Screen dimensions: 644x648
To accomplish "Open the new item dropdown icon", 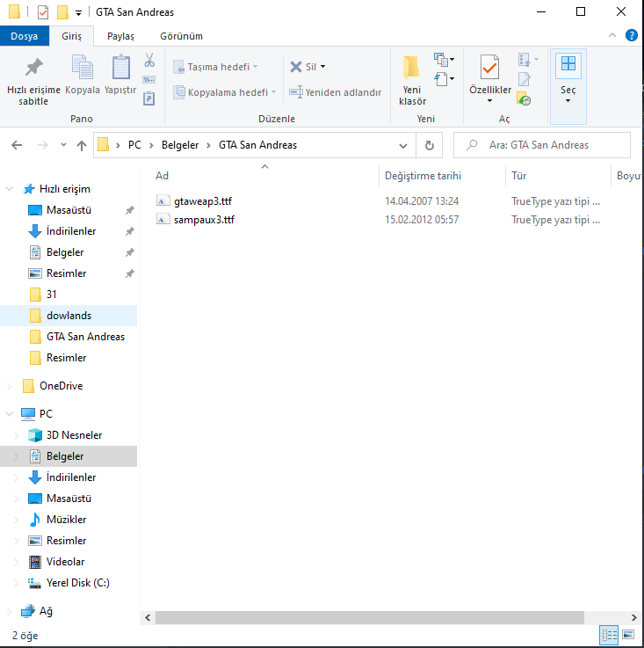I will [444, 60].
